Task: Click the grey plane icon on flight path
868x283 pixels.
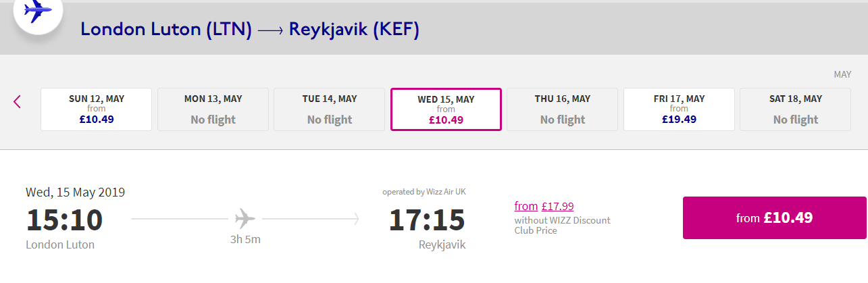Action: 245,219
